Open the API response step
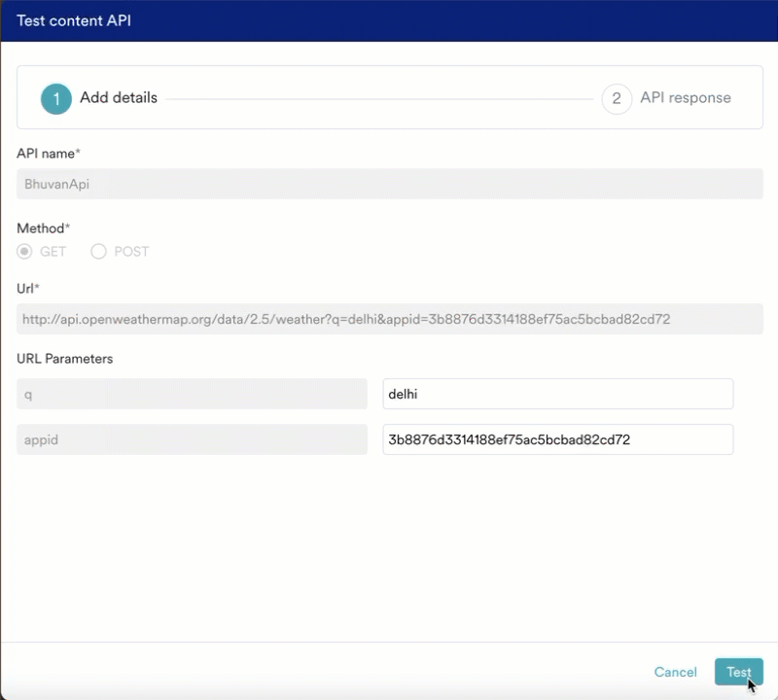778x700 pixels. point(685,97)
